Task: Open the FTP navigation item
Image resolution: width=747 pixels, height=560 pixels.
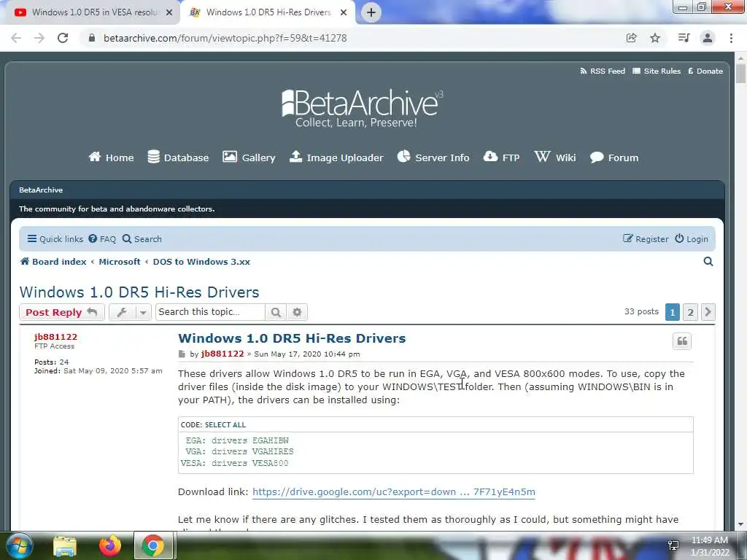Action: (501, 157)
